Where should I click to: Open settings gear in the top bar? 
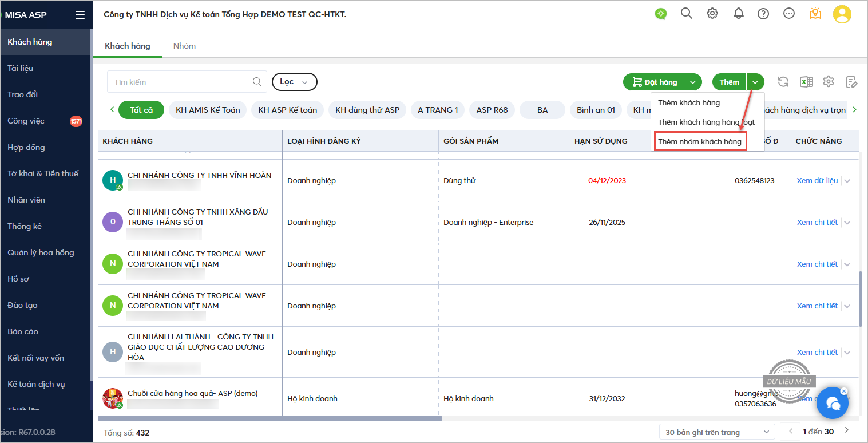click(712, 14)
